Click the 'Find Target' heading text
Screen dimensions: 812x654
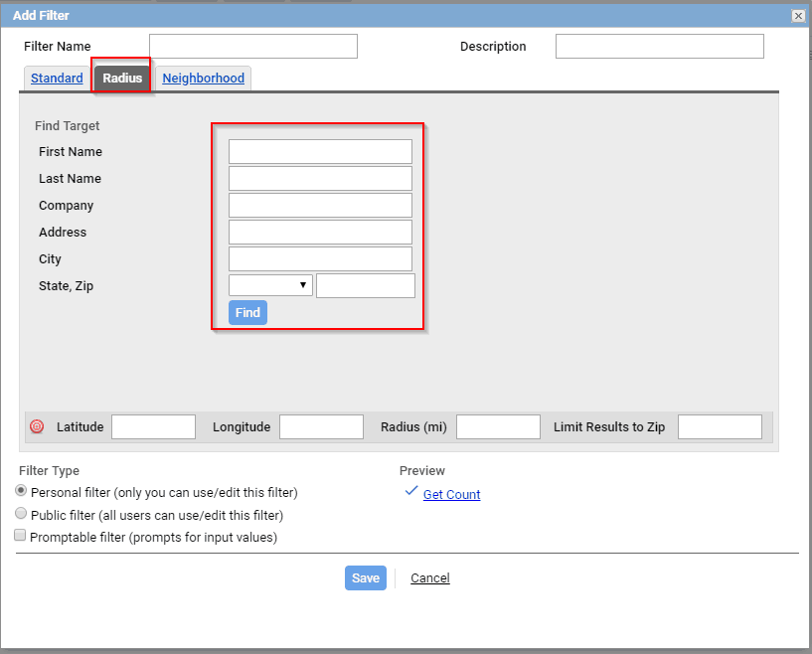click(67, 126)
